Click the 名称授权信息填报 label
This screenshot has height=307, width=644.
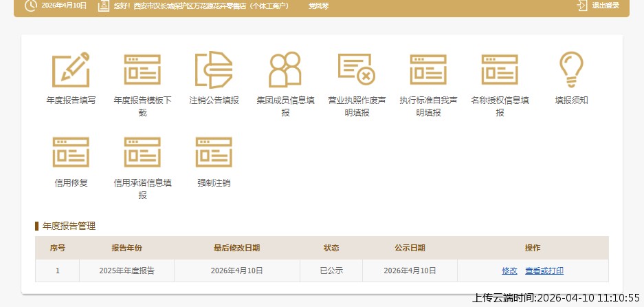tap(500, 107)
